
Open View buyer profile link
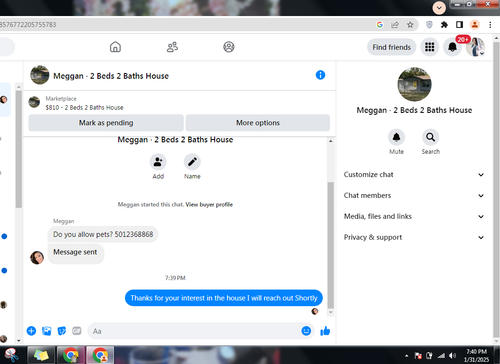209,205
